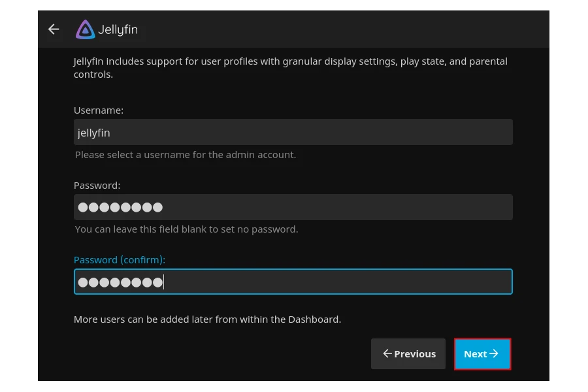588x392 pixels.
Task: Click the masked dots in Password field
Action: click(x=120, y=208)
